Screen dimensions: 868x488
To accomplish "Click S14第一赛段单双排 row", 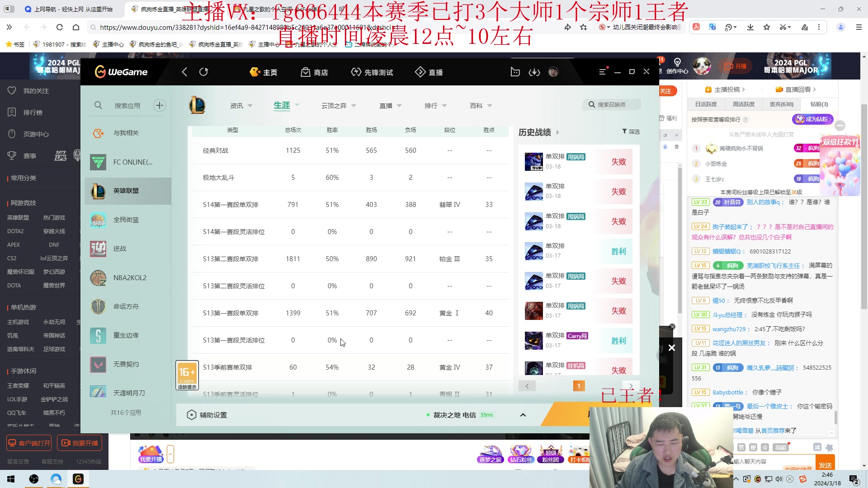I will 350,205.
